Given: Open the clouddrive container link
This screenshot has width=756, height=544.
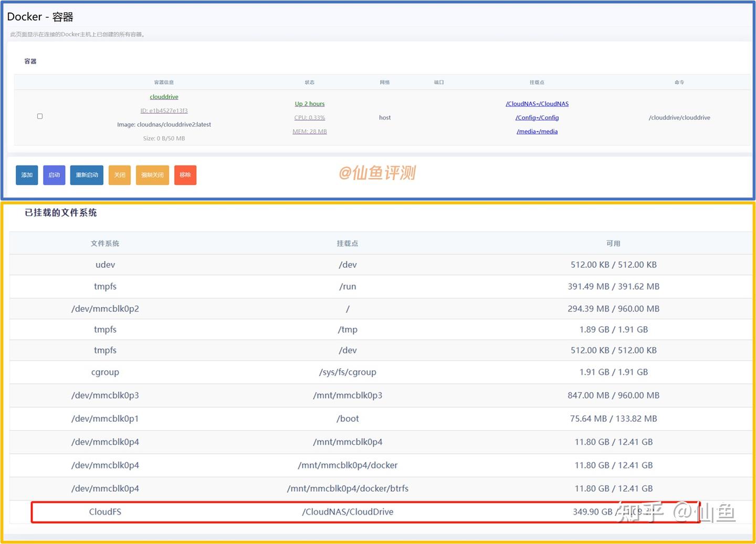Looking at the screenshot, I should (164, 97).
